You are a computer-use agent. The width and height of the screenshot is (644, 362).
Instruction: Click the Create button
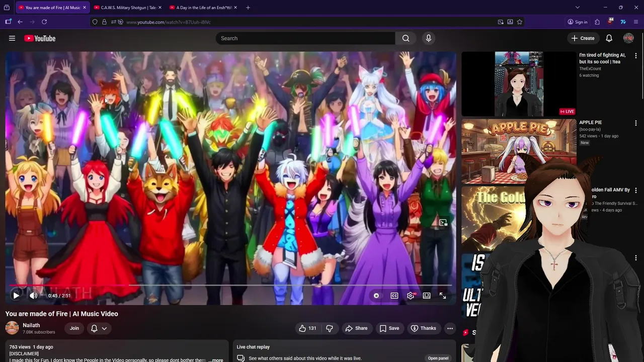coord(583,38)
